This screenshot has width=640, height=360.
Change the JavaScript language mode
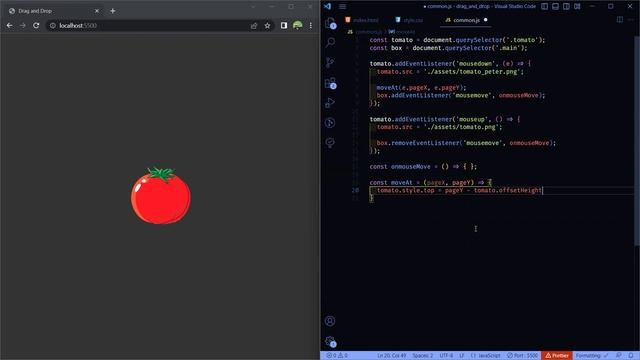[x=486, y=356]
